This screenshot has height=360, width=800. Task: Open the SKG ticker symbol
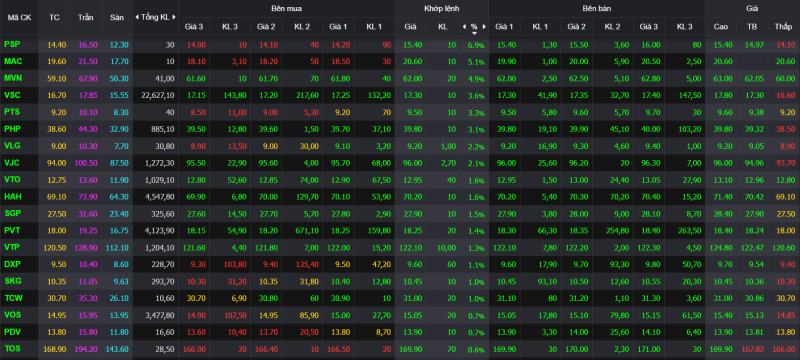click(12, 280)
